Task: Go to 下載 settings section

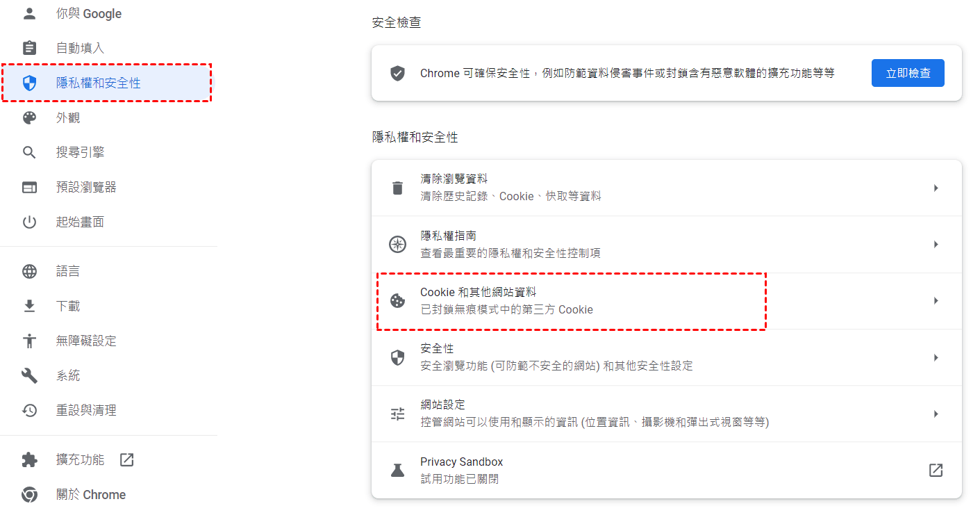Action: click(x=68, y=307)
